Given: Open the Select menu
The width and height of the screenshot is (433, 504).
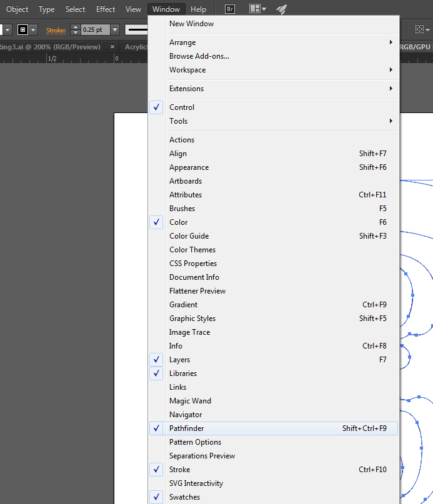Looking at the screenshot, I should (x=75, y=9).
